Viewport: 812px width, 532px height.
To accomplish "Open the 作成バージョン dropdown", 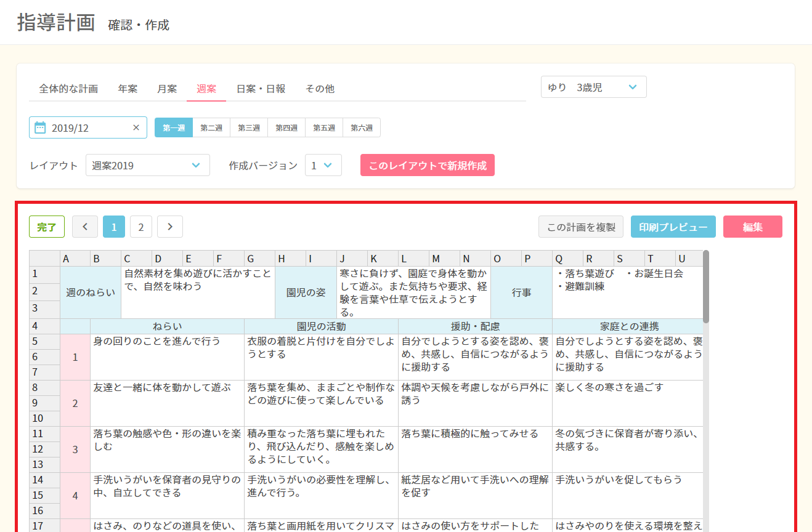I will pos(323,165).
